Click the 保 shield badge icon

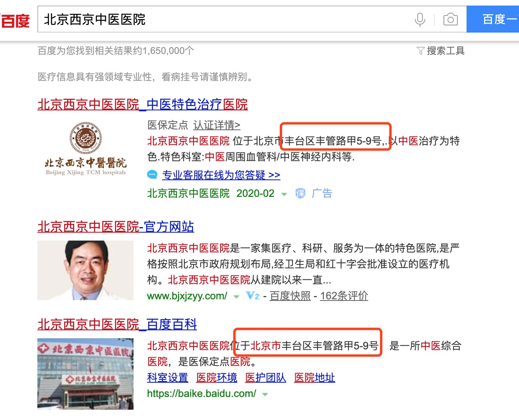[300, 193]
